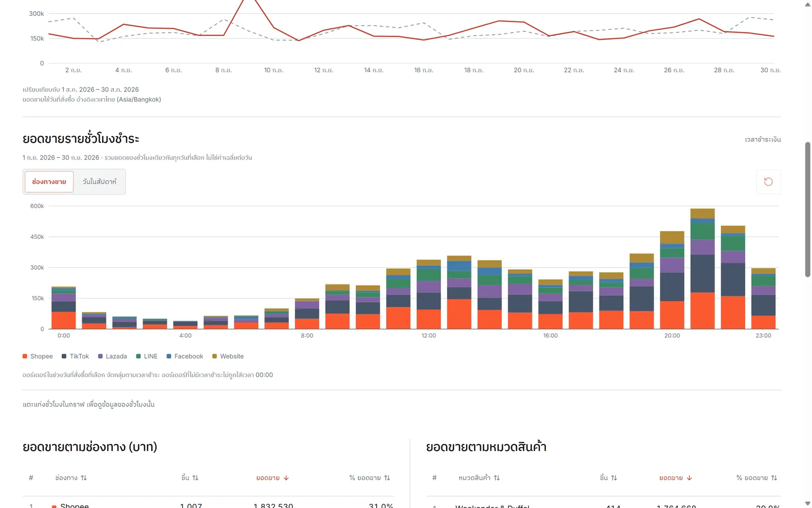
Task: Sort category table by ยอดขาย column
Action: click(x=675, y=478)
